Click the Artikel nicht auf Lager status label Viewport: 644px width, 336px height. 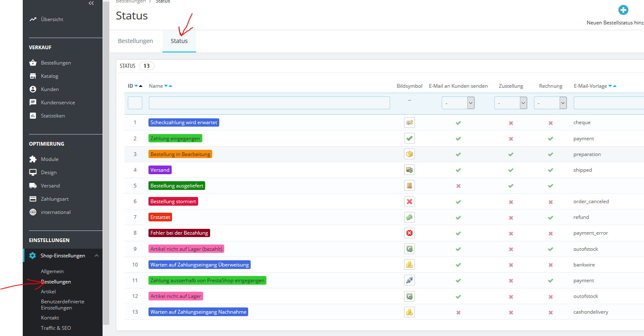176,296
